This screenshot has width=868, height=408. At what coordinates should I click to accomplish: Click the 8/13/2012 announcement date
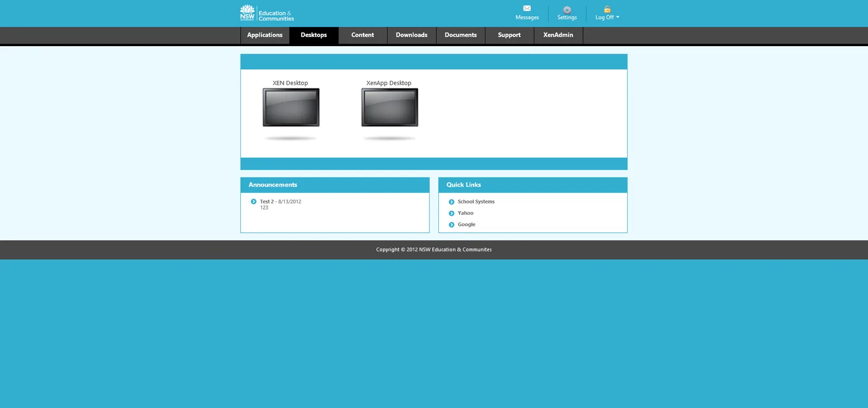tap(290, 201)
